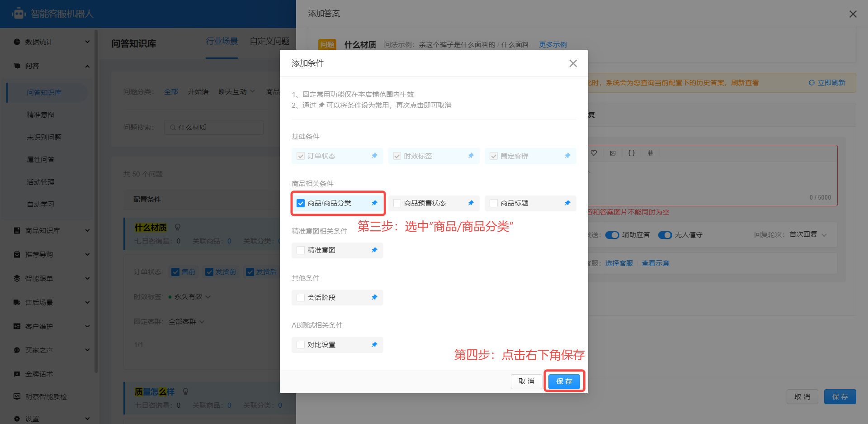Pin the 订单状态 condition as common

[374, 156]
